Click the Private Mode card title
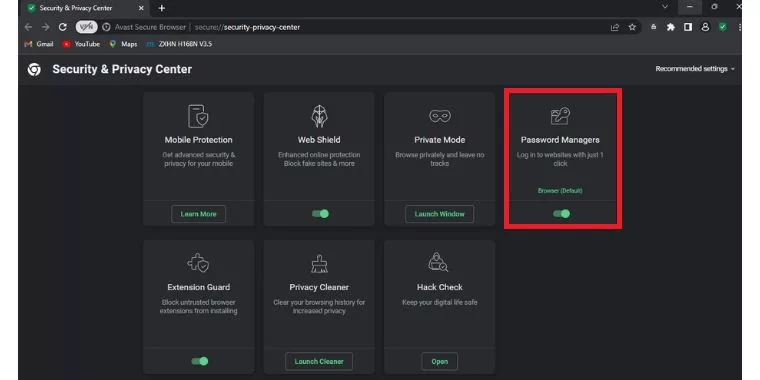760x380 pixels. 440,140
